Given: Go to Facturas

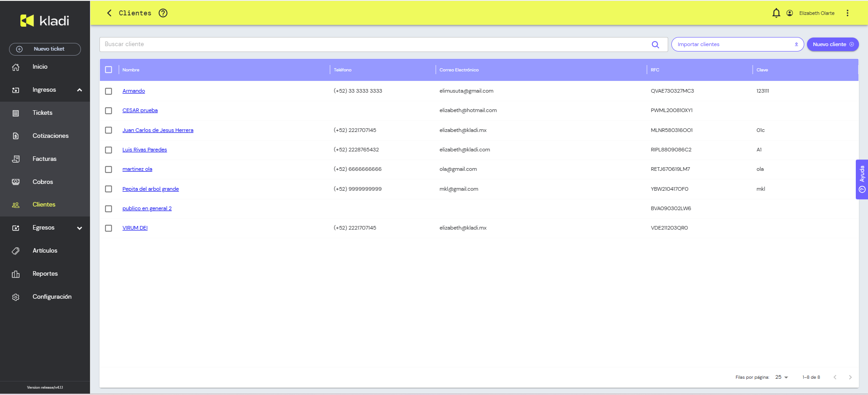Looking at the screenshot, I should tap(45, 159).
